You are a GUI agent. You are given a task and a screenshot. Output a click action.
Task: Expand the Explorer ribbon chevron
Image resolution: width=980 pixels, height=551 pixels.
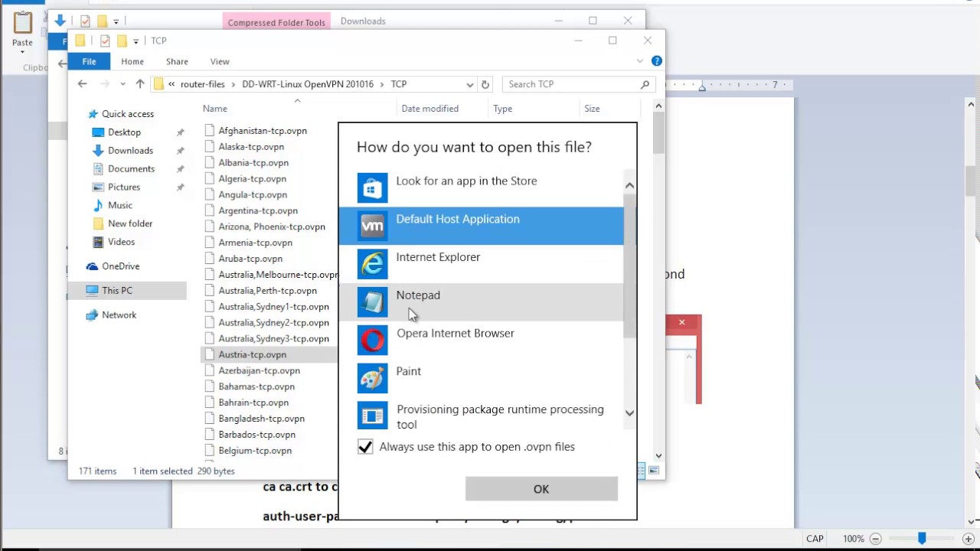(x=640, y=61)
